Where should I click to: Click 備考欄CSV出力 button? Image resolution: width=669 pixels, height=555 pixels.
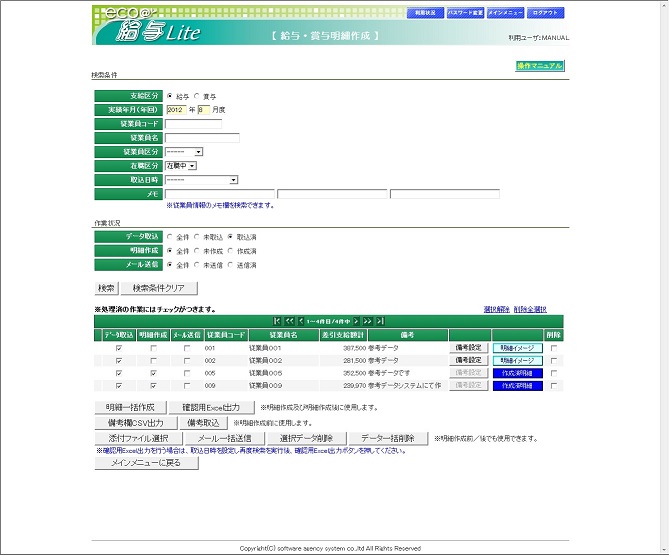pos(136,423)
